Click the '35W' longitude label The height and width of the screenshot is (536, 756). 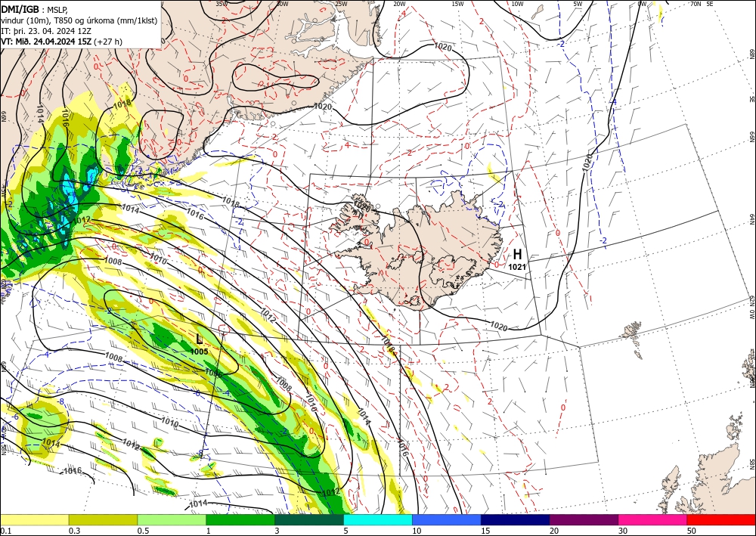(x=221, y=3)
